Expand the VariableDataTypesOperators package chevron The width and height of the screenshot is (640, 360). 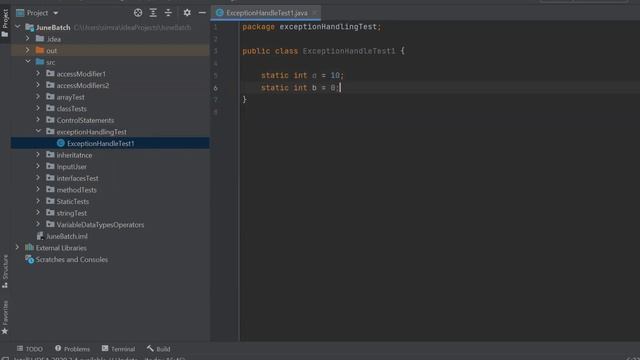[38, 224]
